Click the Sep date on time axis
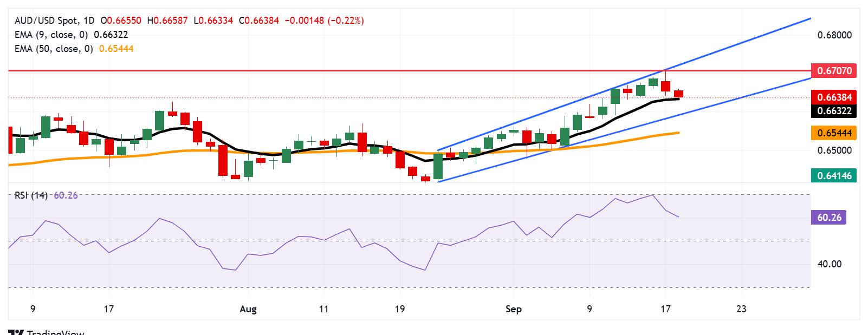Screen dimensions: 868x335 pyautogui.click(x=513, y=309)
